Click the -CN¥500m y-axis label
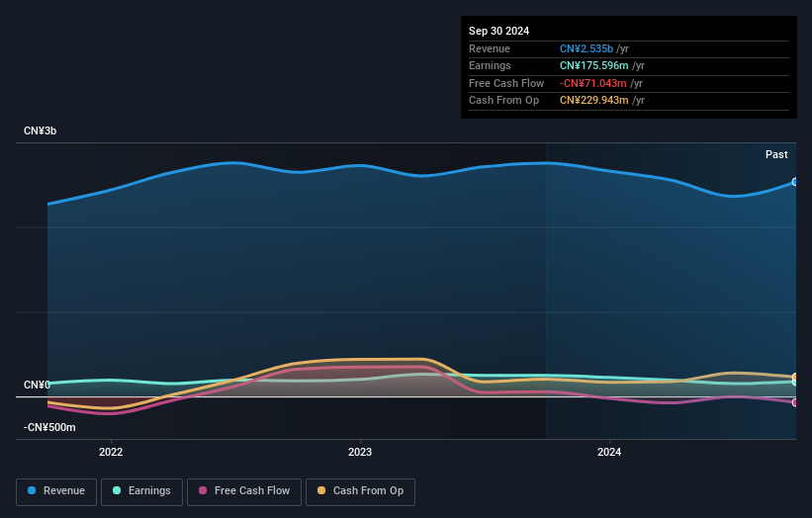812x518 pixels. pos(49,427)
